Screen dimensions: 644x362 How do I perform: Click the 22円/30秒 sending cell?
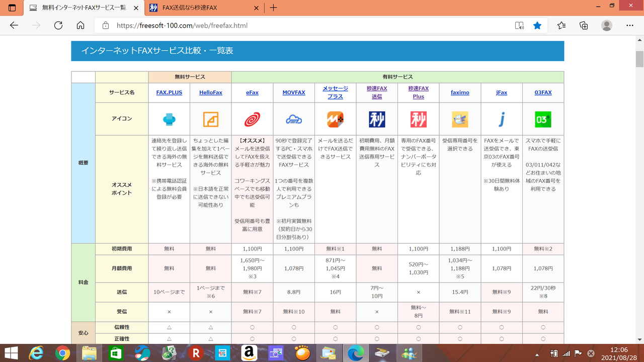click(x=543, y=292)
